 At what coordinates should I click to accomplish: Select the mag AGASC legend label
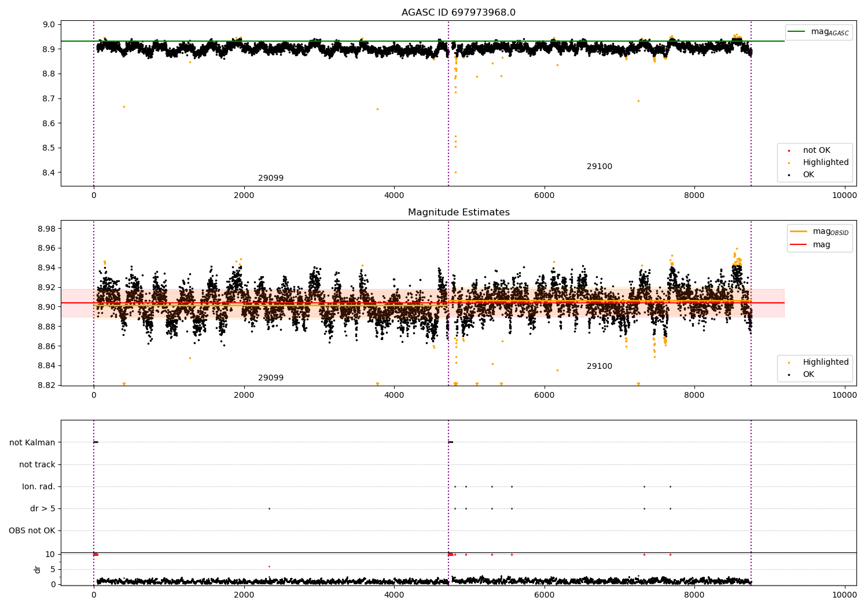click(830, 32)
